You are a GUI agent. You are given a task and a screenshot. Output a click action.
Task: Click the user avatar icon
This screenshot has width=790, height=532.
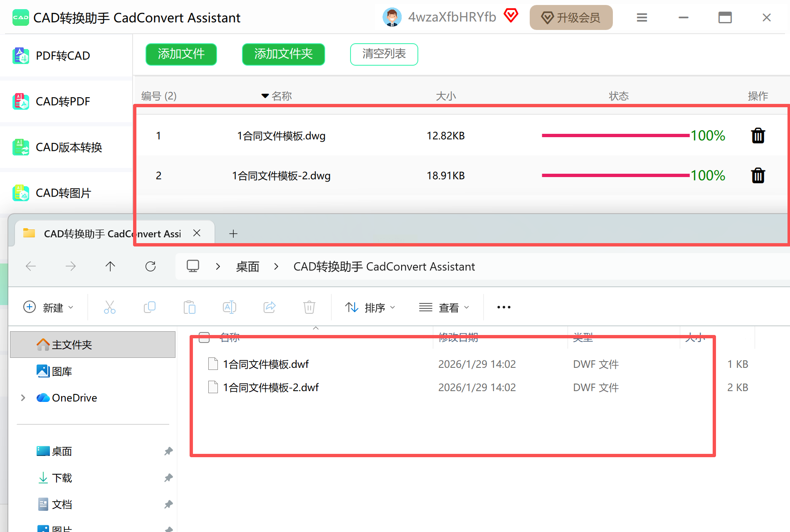[392, 17]
